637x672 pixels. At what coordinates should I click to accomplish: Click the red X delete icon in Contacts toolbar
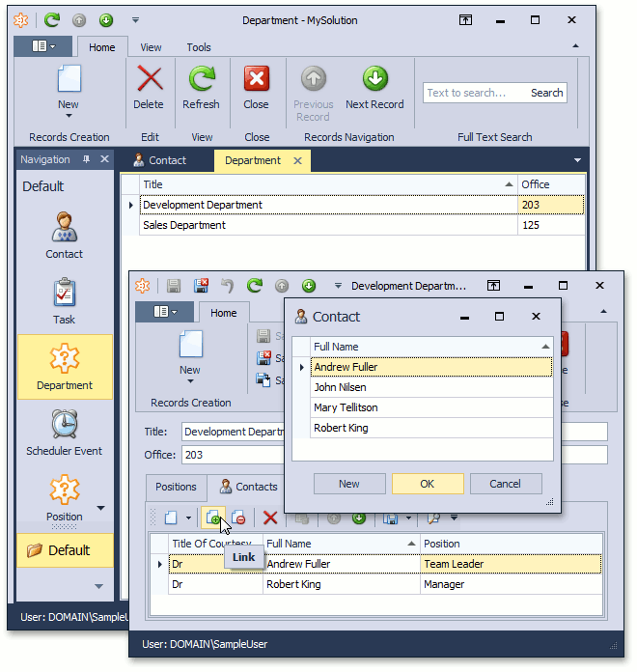pos(270,518)
